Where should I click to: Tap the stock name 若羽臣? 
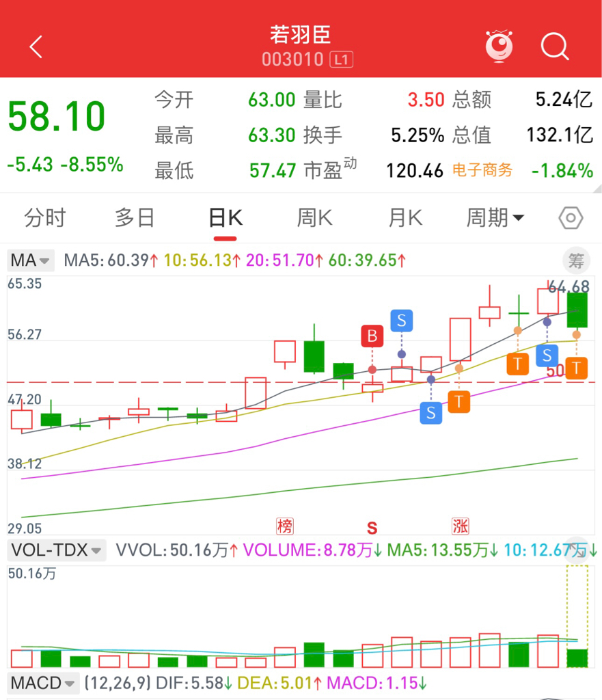pos(301,34)
